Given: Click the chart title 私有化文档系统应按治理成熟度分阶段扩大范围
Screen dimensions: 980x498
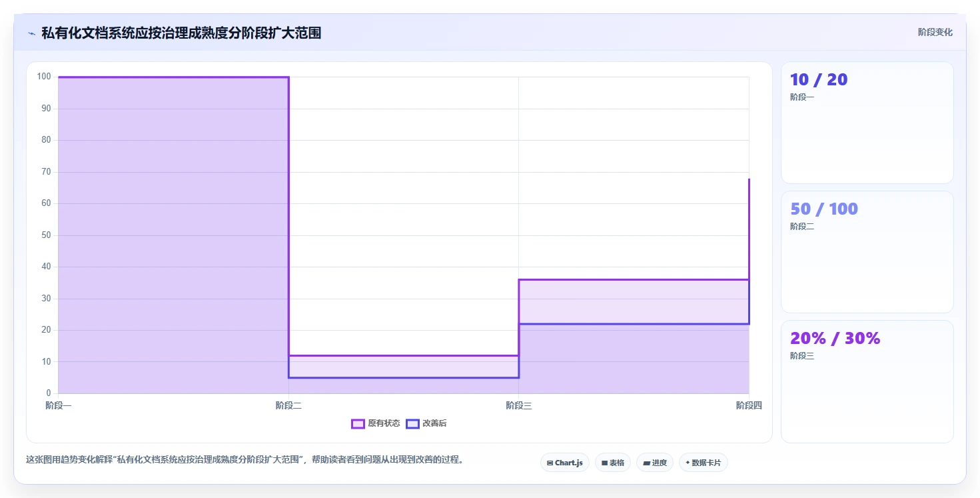Looking at the screenshot, I should point(181,33).
